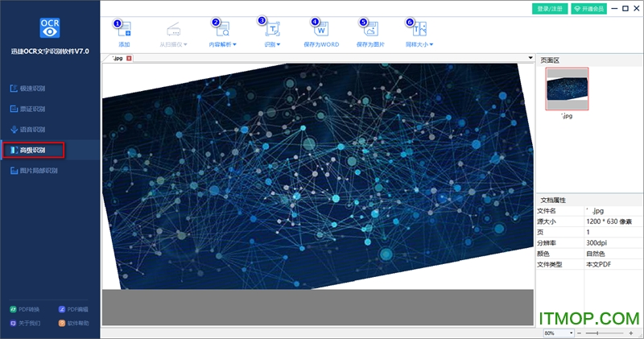This screenshot has width=644, height=339.
Task: Click the 保存为图片 save-as-image icon
Action: pos(370,30)
